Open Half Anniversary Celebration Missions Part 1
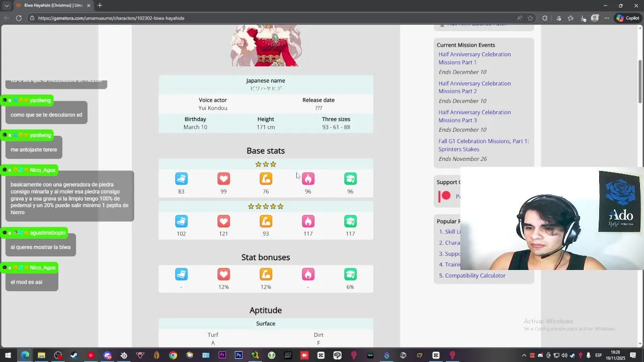 tap(474, 58)
